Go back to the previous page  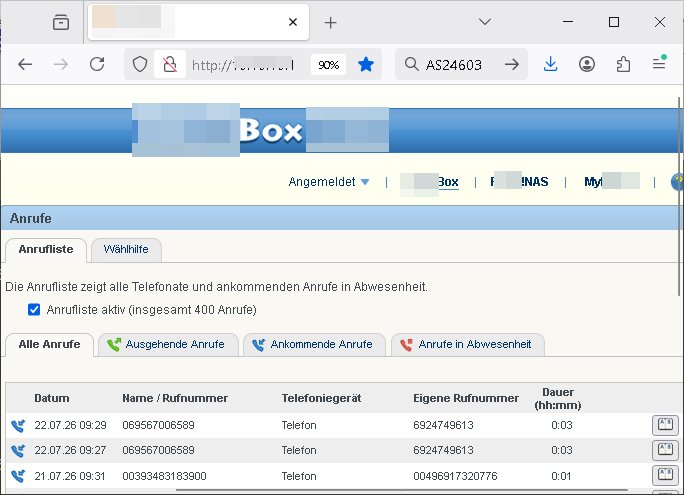pyautogui.click(x=25, y=65)
